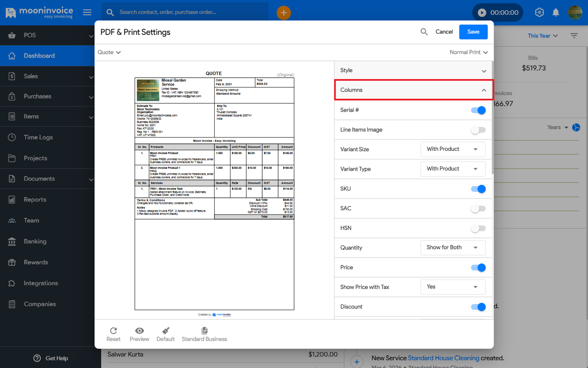Viewport: 588px width, 368px height.
Task: Turn on the HSN column toggle
Action: click(478, 228)
